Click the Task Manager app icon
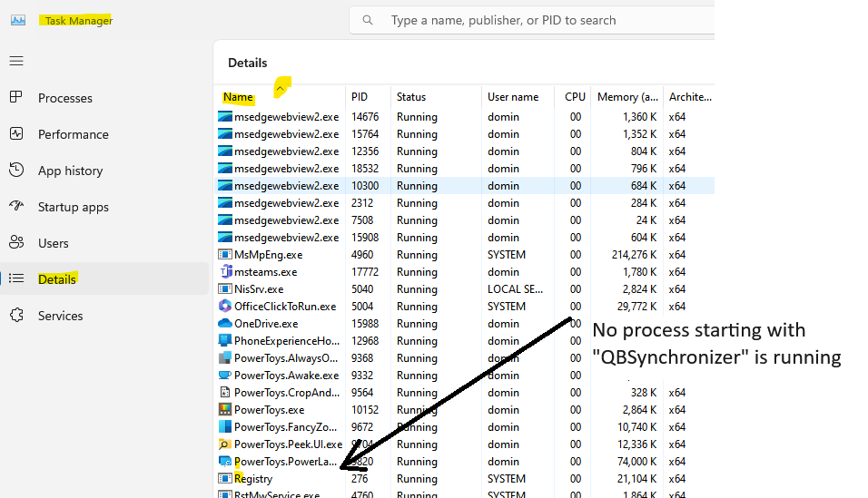The height and width of the screenshot is (498, 868). pyautogui.click(x=18, y=21)
